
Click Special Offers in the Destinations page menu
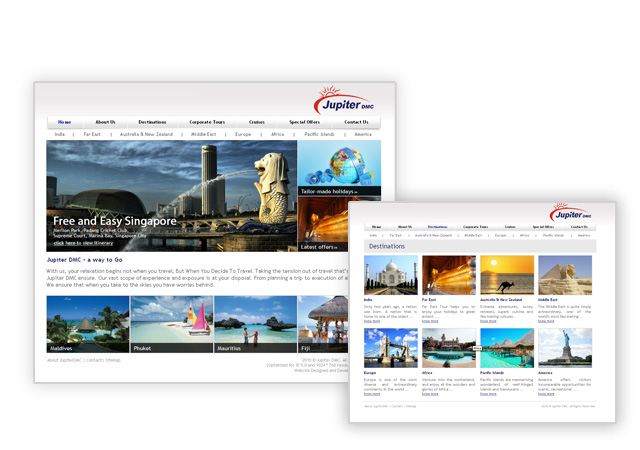click(x=543, y=227)
